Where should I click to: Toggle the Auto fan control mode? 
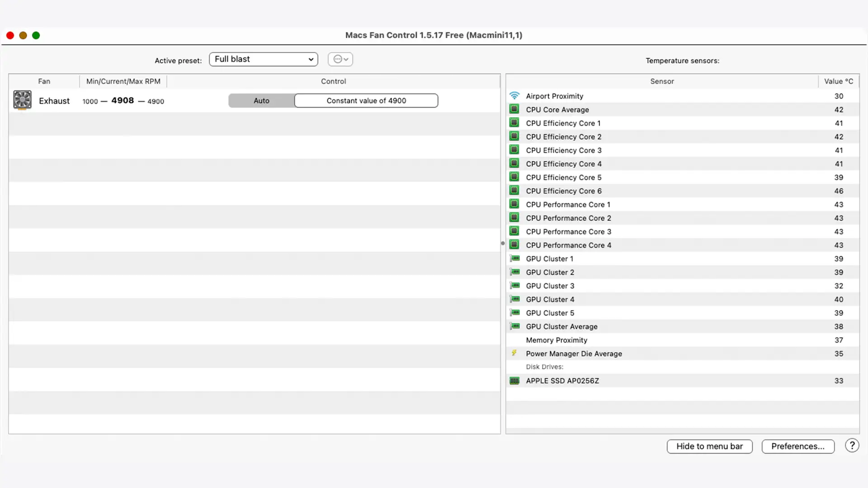pos(261,100)
